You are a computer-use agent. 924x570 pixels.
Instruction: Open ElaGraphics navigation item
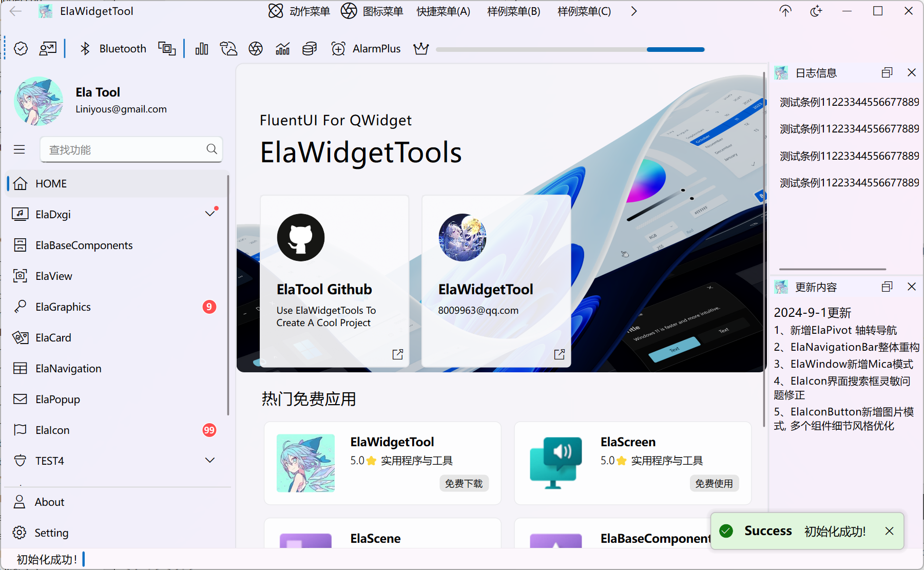[117, 307]
